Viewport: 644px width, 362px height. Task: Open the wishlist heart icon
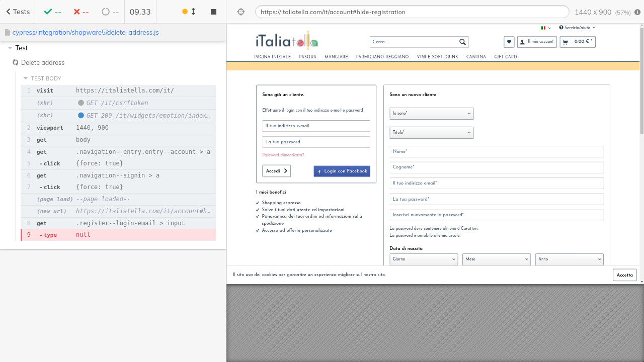point(509,42)
